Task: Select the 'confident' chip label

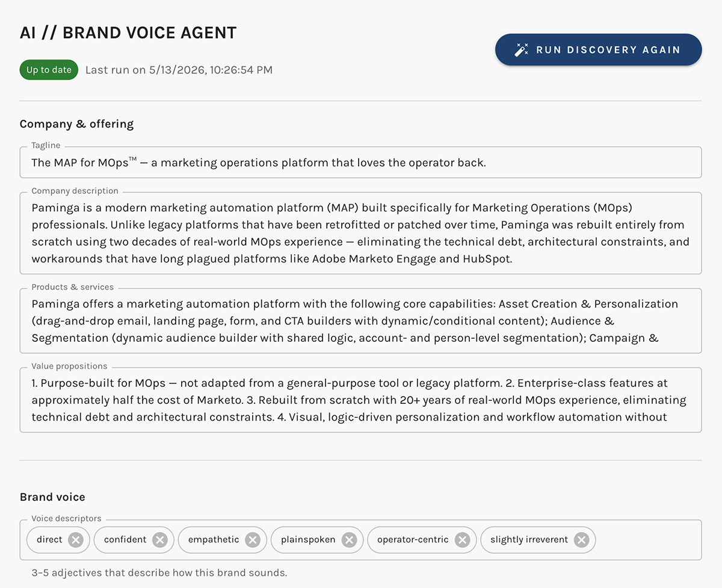Action: 125,540
